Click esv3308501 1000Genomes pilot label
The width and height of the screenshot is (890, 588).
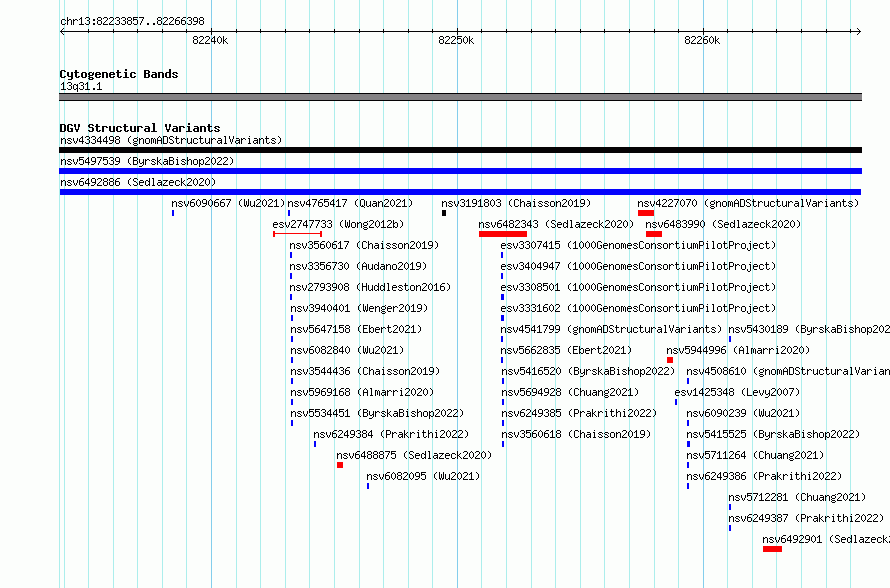[638, 287]
